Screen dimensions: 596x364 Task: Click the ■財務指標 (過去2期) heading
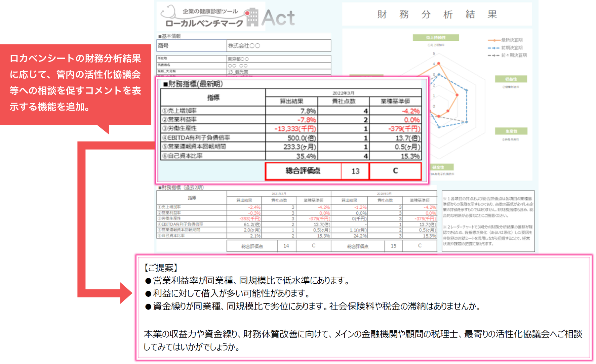click(x=181, y=188)
